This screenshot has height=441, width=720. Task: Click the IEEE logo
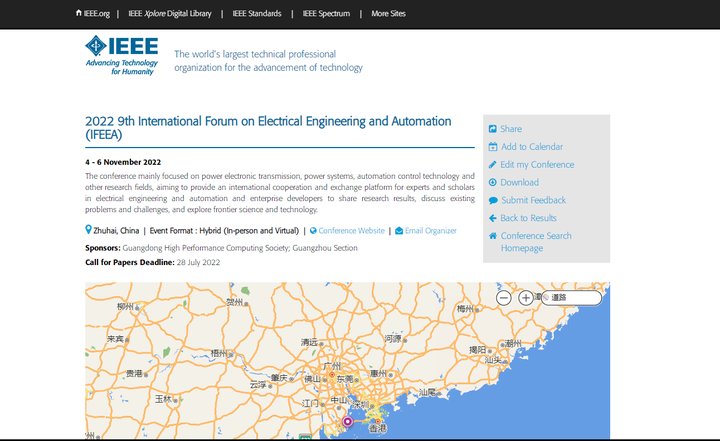coord(122,55)
